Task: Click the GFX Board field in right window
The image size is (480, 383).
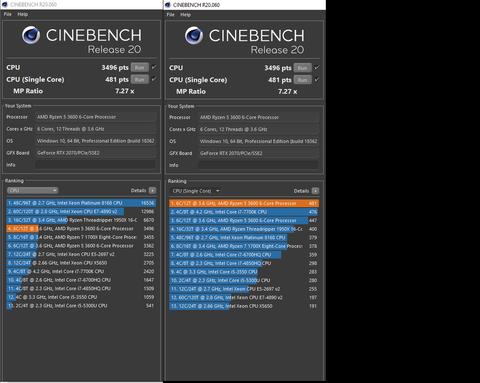Action: click(x=258, y=153)
